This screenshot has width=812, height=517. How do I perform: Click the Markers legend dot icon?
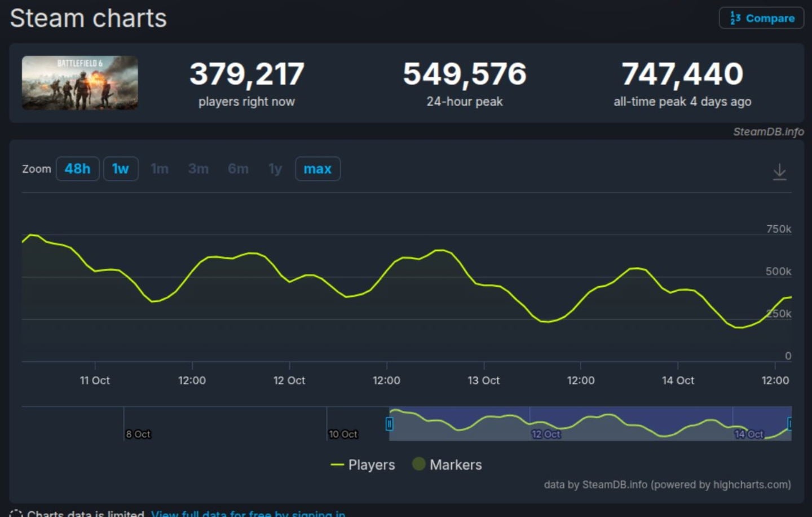point(418,464)
